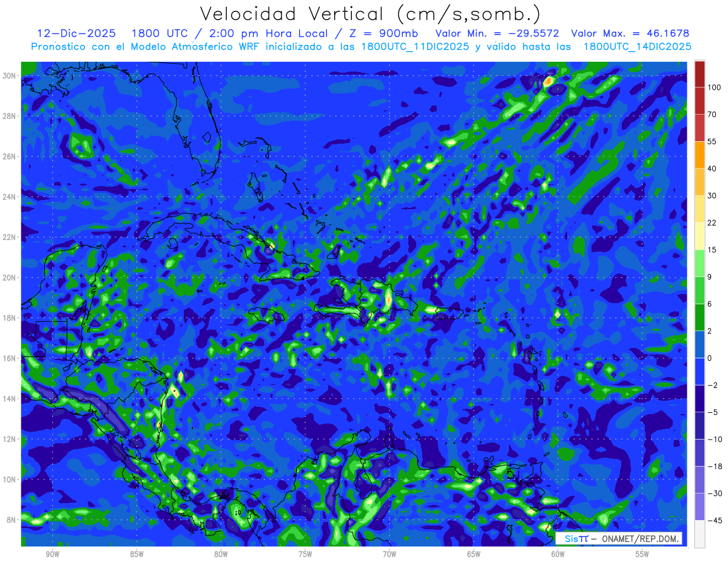This screenshot has height=562, width=728.
Task: Click the longitude label "60W"
Action: [558, 554]
